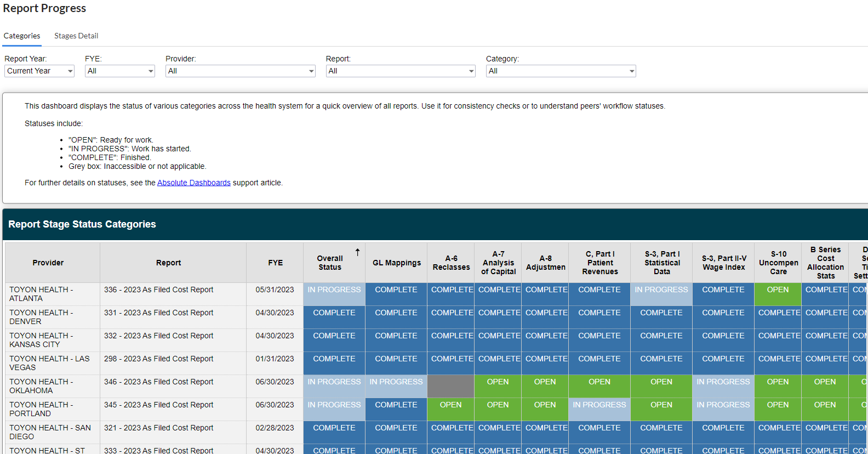Open the Report Year dropdown

coord(39,71)
